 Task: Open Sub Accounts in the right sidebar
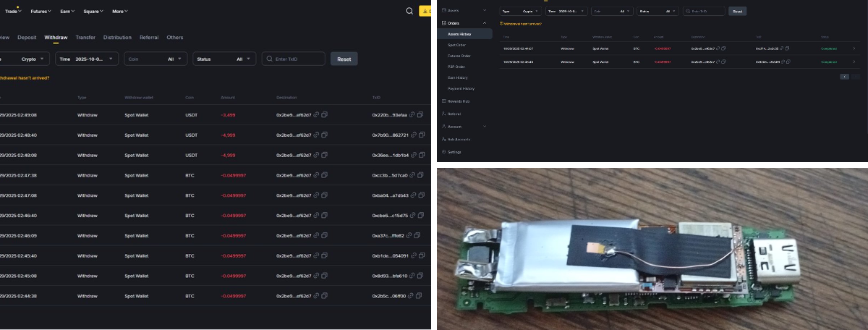(456, 139)
